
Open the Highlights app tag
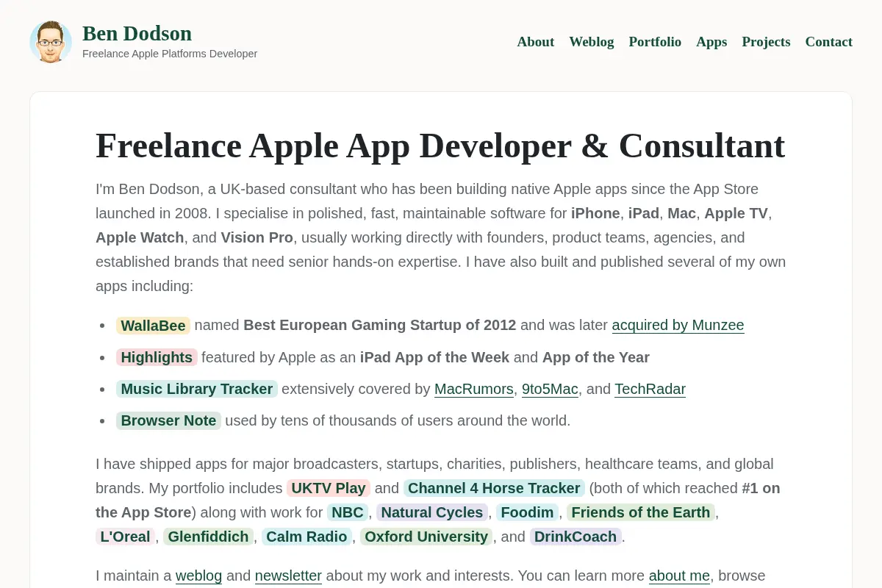pos(157,357)
